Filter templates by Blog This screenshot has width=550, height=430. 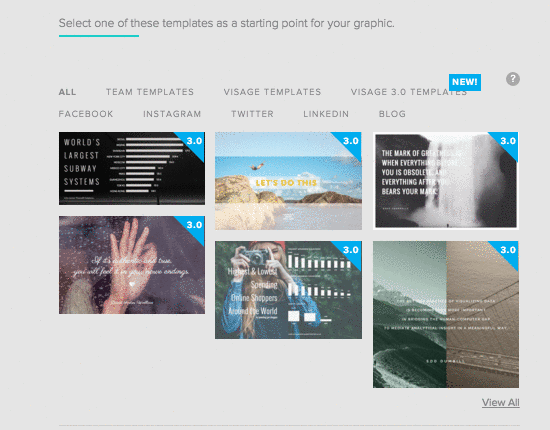392,114
